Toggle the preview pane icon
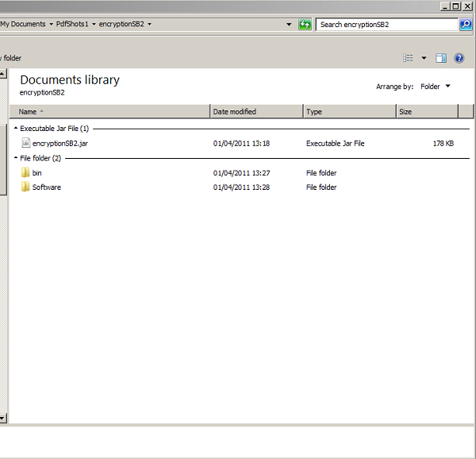Image resolution: width=476 pixels, height=459 pixels. [x=441, y=58]
